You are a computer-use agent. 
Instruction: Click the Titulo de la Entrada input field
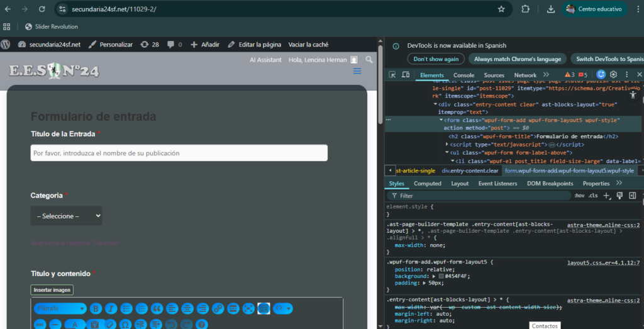click(x=179, y=153)
